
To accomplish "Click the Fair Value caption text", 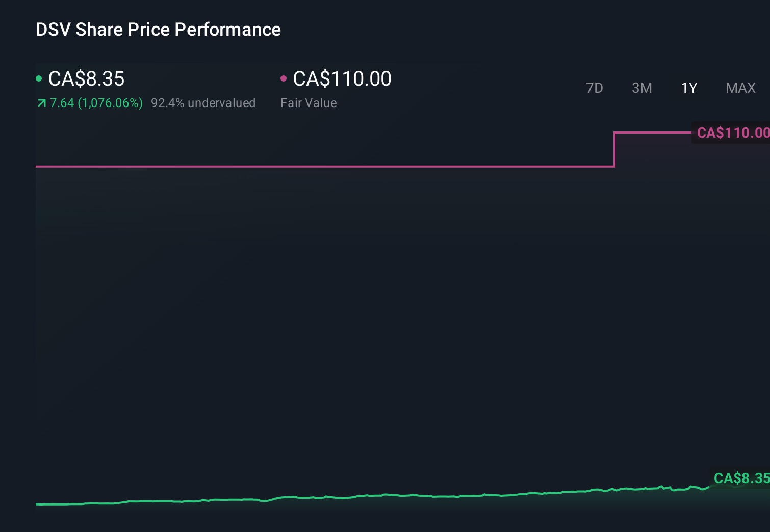I will pyautogui.click(x=309, y=103).
